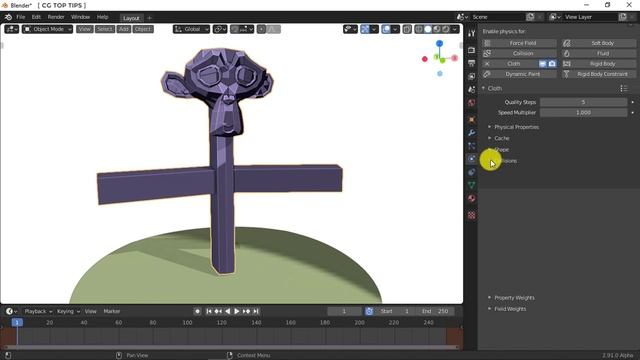The height and width of the screenshot is (360, 640).
Task: Open the editor type dropdown in viewport header
Action: pos(11,29)
